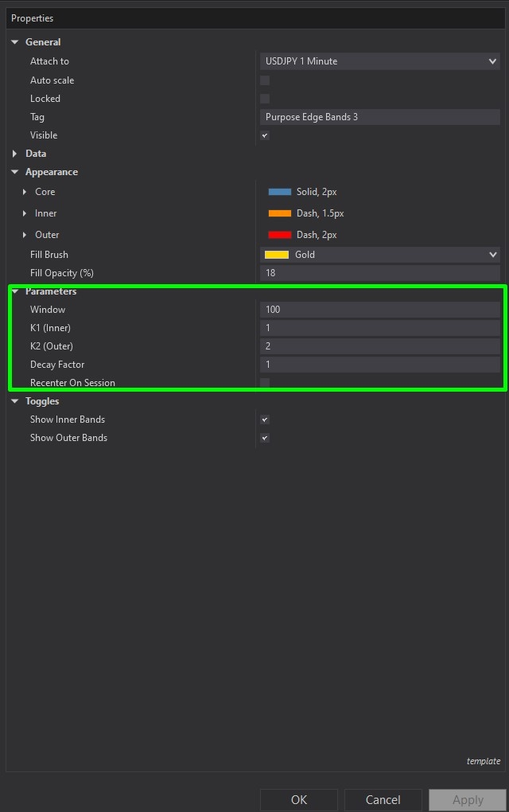This screenshot has height=812, width=509.
Task: Enable the Auto scale checkbox
Action: (x=265, y=80)
